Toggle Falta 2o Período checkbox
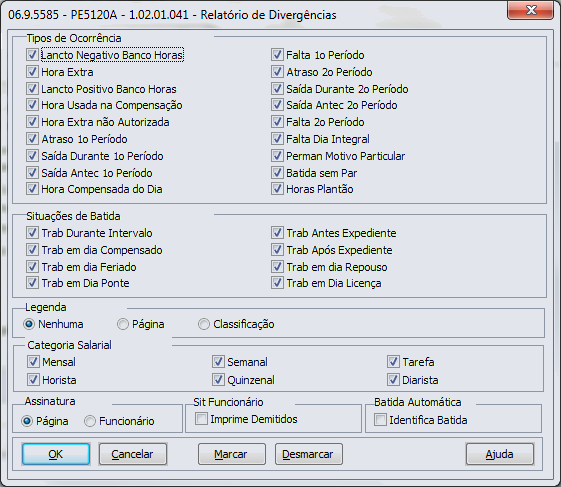Viewport: 561px width, 487px height. 277,122
